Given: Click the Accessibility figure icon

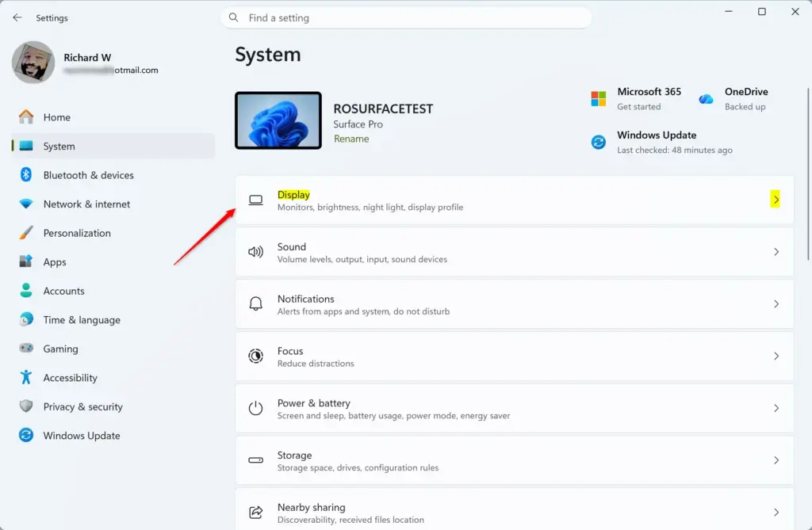Looking at the screenshot, I should tap(26, 377).
